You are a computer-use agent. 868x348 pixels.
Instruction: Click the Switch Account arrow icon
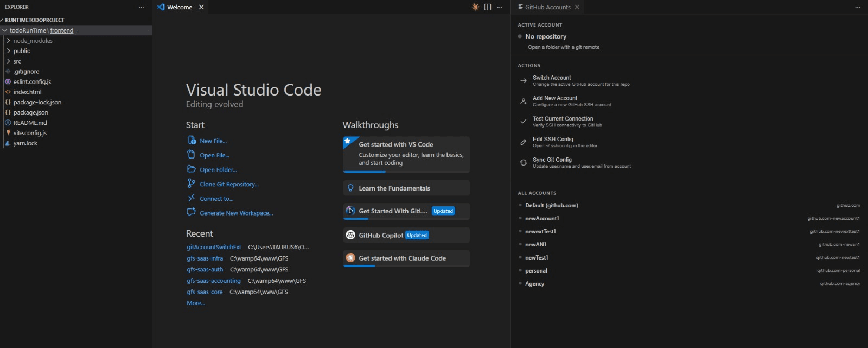coord(523,81)
